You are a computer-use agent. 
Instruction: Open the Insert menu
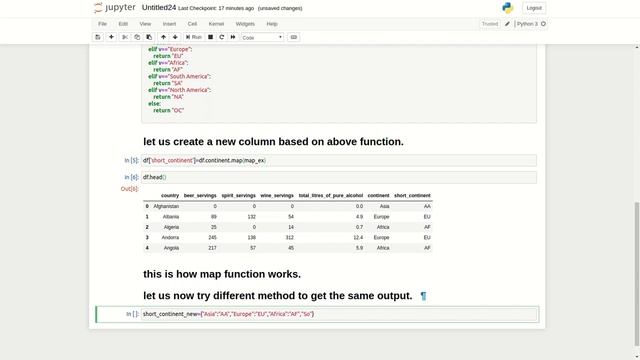tap(169, 24)
